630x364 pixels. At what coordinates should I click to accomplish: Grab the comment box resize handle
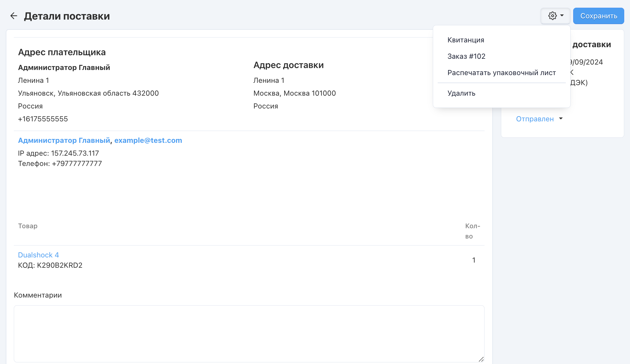pos(481,359)
